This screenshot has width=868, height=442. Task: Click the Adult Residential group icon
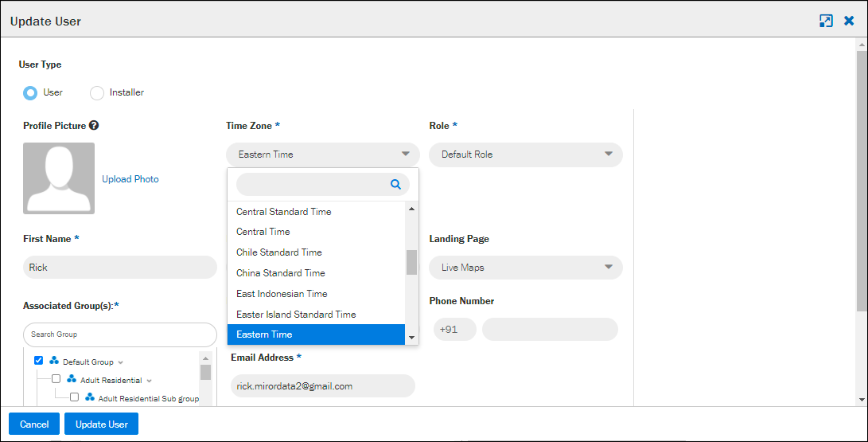pos(72,379)
